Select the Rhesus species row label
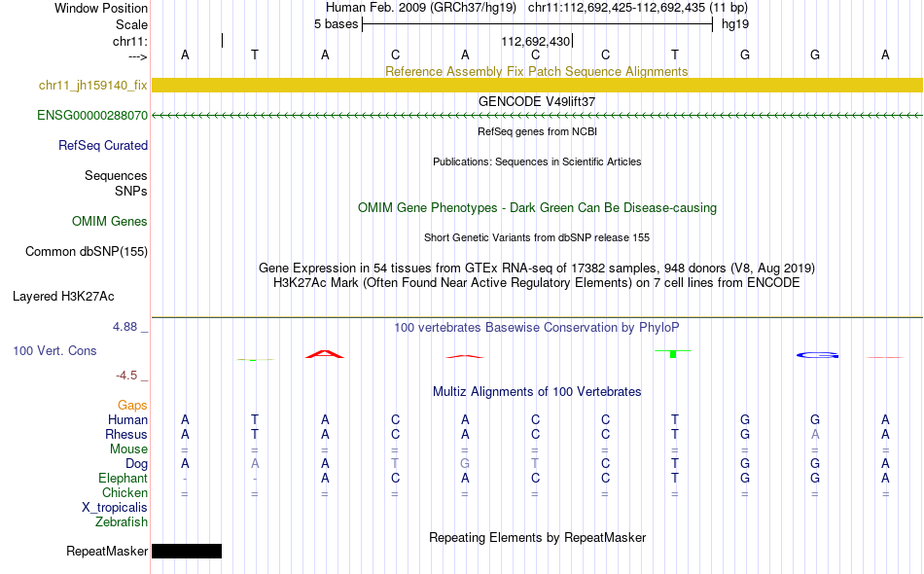 point(126,434)
